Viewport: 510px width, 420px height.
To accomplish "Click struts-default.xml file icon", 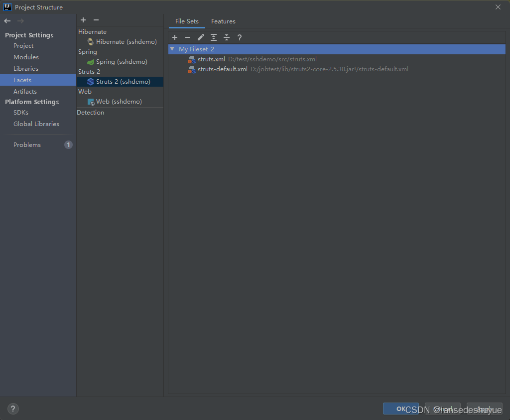I will coord(192,70).
